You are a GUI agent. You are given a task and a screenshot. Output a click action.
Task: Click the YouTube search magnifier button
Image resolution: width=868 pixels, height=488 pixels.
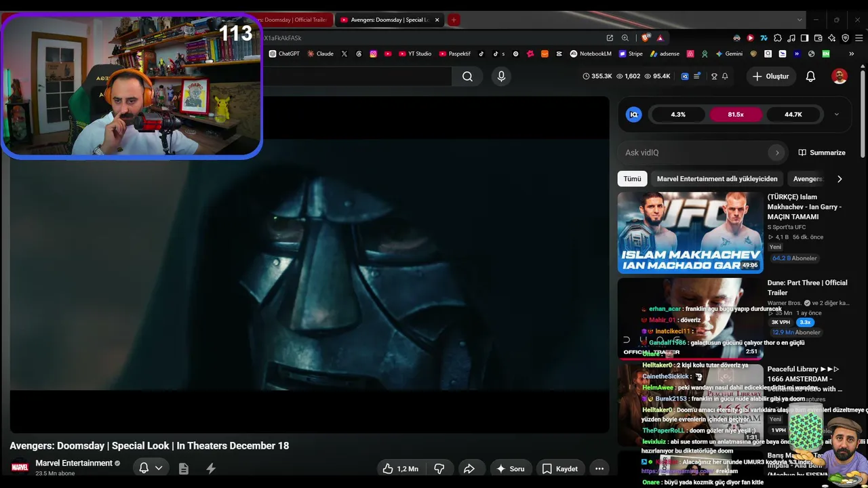coord(467,77)
